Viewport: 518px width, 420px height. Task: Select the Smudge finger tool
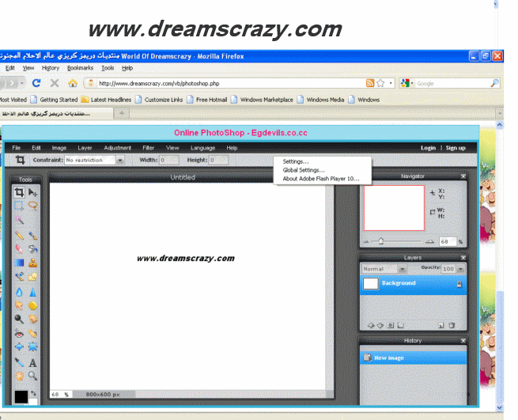point(19,305)
